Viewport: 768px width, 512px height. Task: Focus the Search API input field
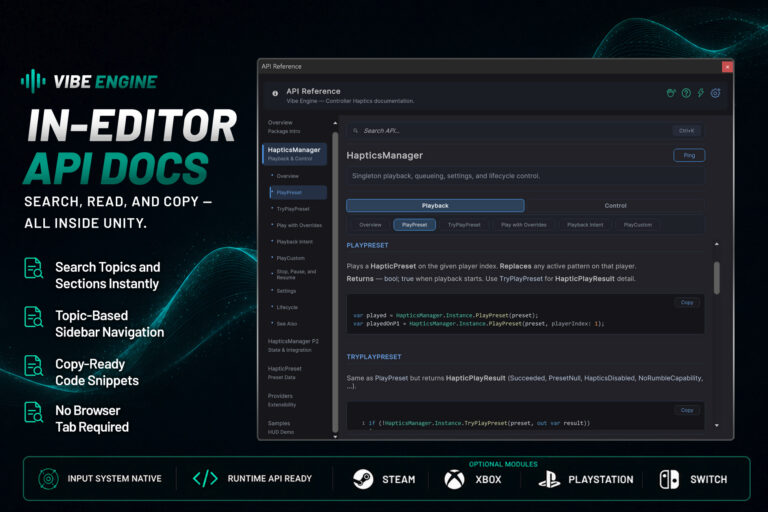pos(526,131)
